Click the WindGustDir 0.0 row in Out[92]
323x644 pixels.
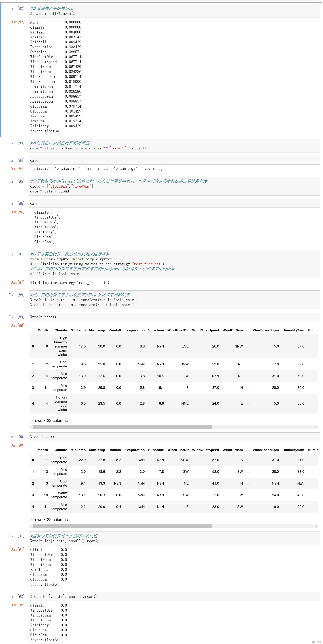[x=48, y=610]
